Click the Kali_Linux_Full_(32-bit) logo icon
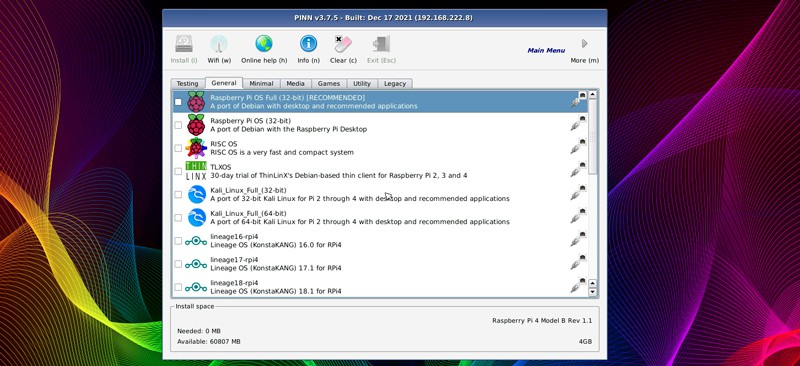The image size is (800, 366). (x=196, y=194)
